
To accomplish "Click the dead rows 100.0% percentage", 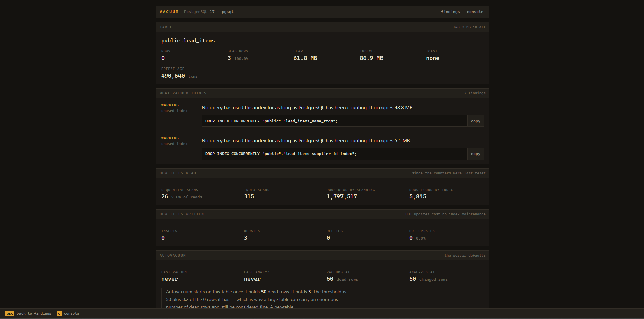I will coord(241,59).
